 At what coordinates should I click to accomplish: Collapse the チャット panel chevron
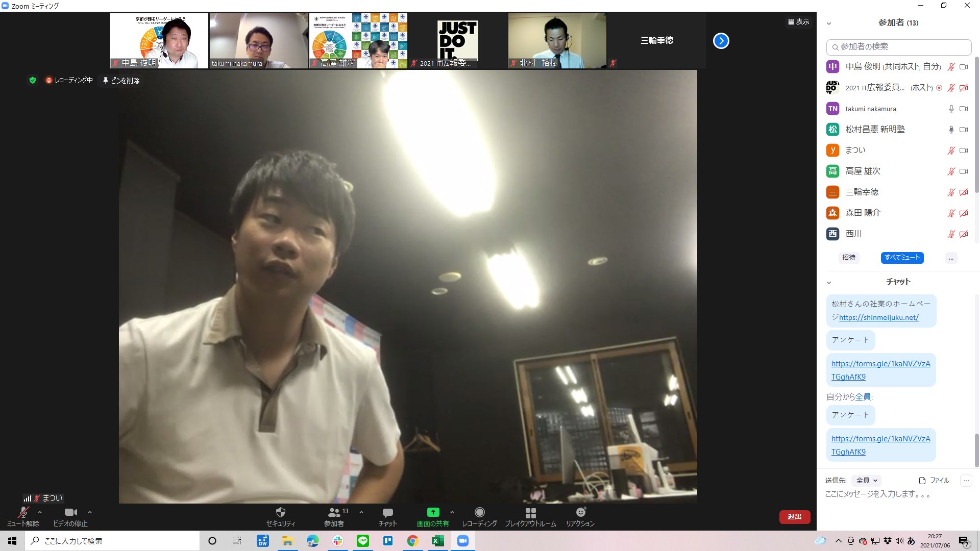tap(829, 283)
